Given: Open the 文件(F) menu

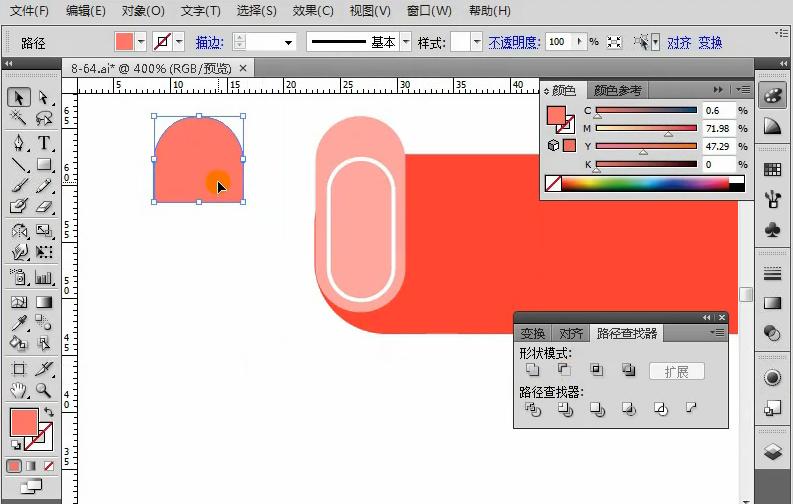Looking at the screenshot, I should pos(29,11).
